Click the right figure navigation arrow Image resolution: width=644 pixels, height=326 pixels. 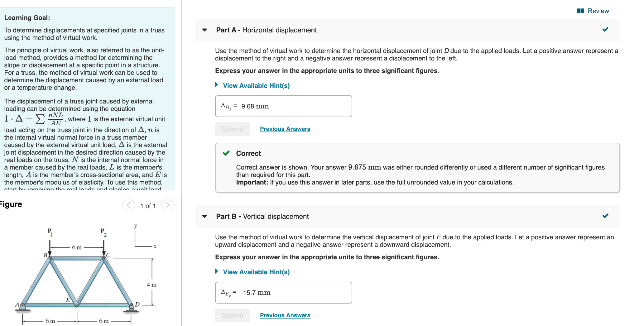168,205
